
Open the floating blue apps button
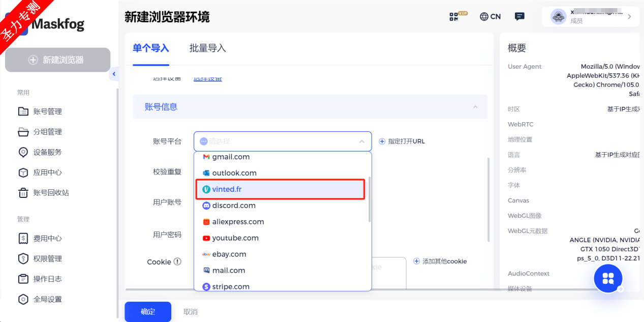tap(608, 278)
